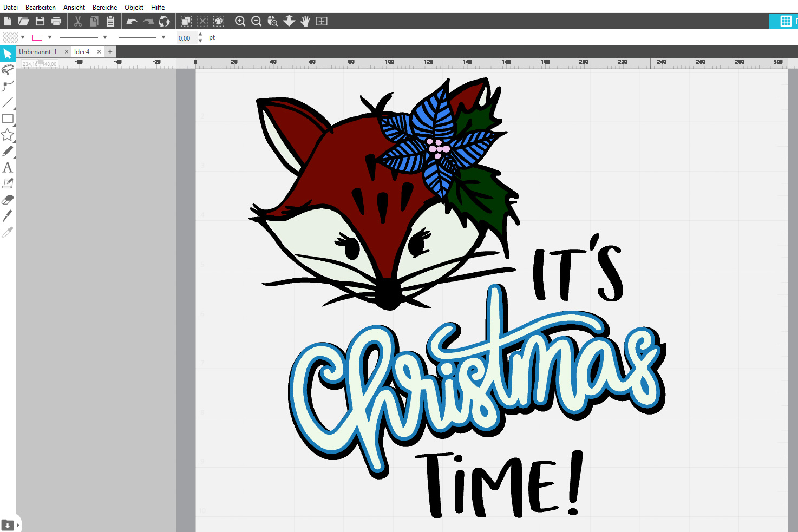
Task: Pick the Freehand pencil tool
Action: [8, 151]
